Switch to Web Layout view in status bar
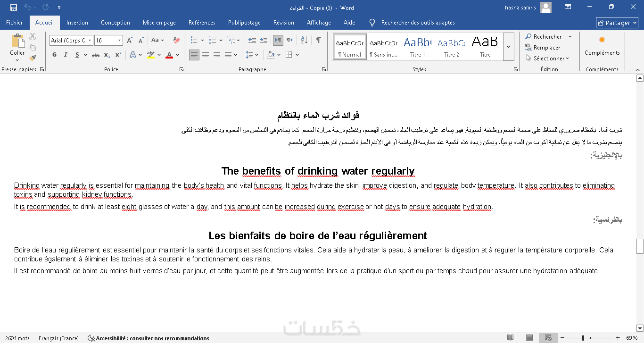 coord(548,338)
